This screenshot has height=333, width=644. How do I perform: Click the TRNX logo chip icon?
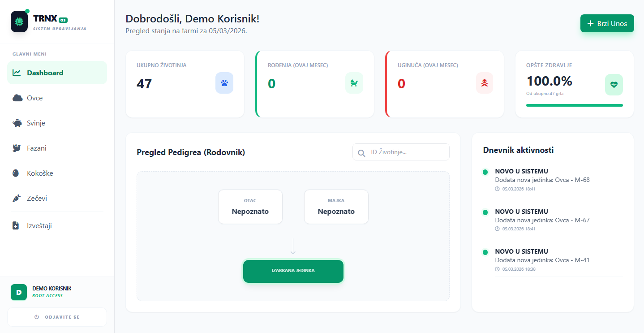click(x=19, y=21)
